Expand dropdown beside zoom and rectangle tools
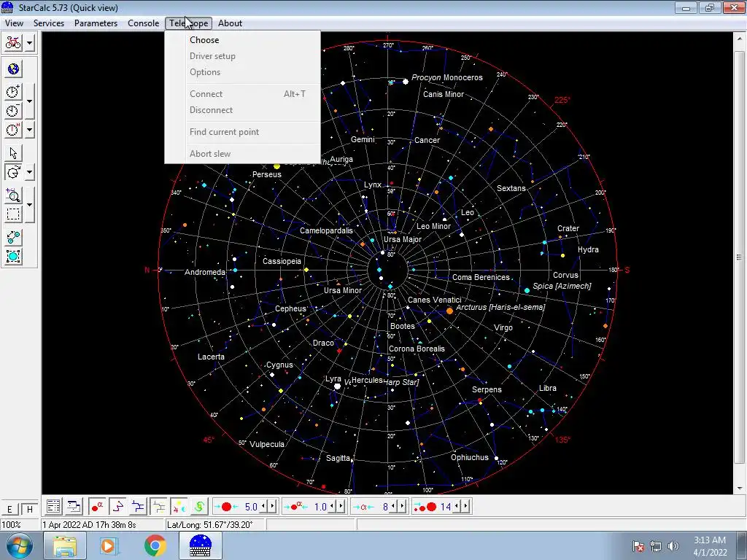Image resolution: width=747 pixels, height=560 pixels. click(29, 205)
